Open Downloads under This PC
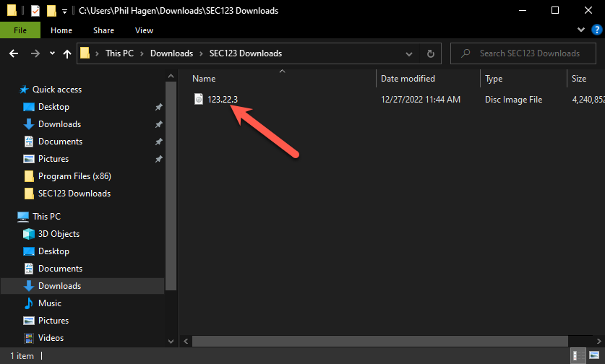 [59, 286]
